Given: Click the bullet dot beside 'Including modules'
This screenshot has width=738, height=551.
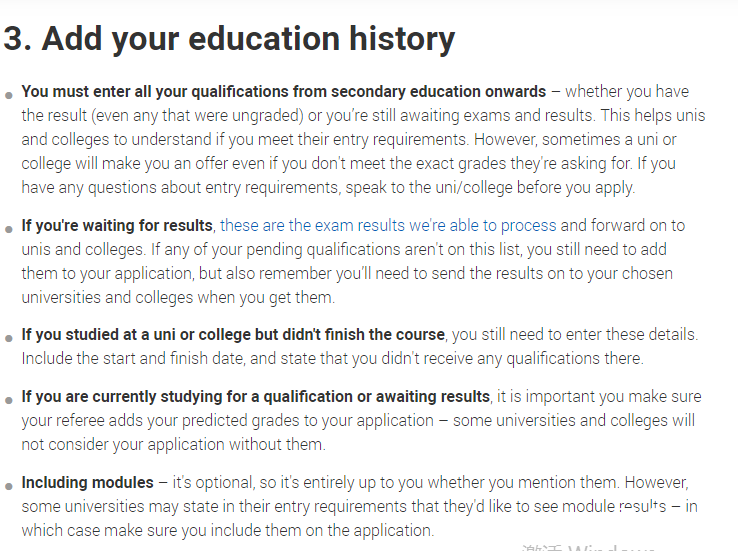Looking at the screenshot, I should tap(8, 487).
